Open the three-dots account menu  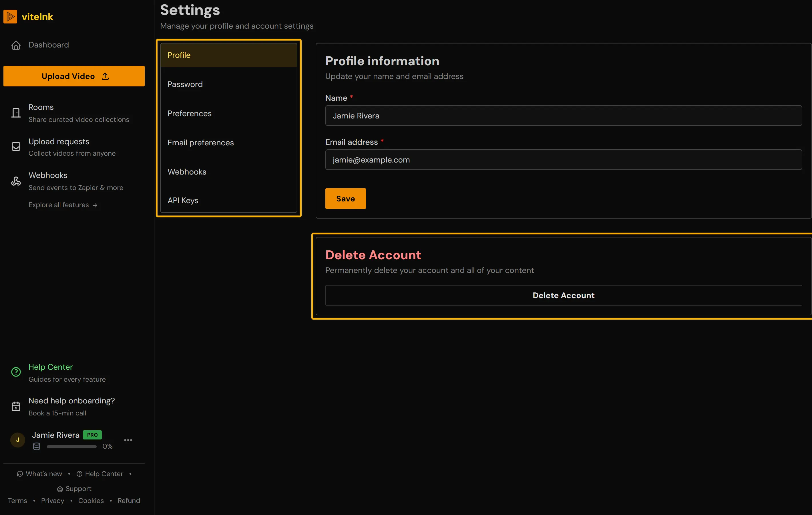click(128, 440)
